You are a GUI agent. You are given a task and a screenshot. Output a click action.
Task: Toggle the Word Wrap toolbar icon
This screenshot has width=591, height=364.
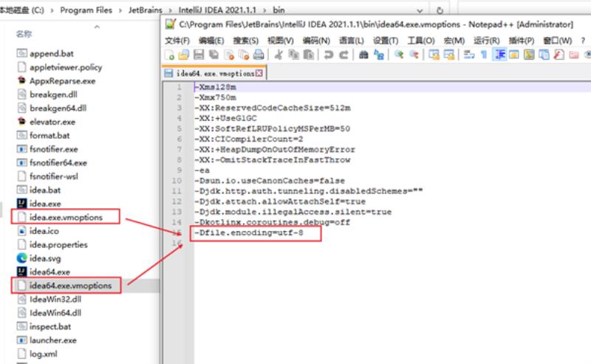click(469, 55)
